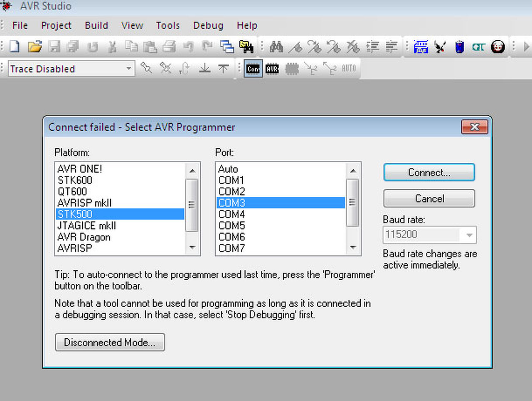Screen dimensions: 532x401
Task: Click the crossed-out pushpin trace icon
Action: (165, 68)
